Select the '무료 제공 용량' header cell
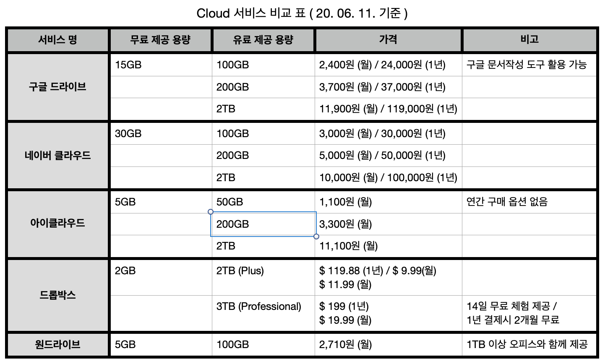The height and width of the screenshot is (364, 605). tap(160, 40)
